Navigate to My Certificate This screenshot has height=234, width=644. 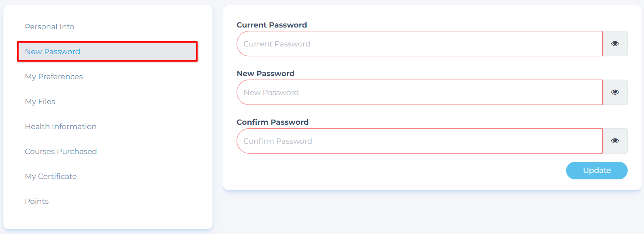[x=51, y=176]
